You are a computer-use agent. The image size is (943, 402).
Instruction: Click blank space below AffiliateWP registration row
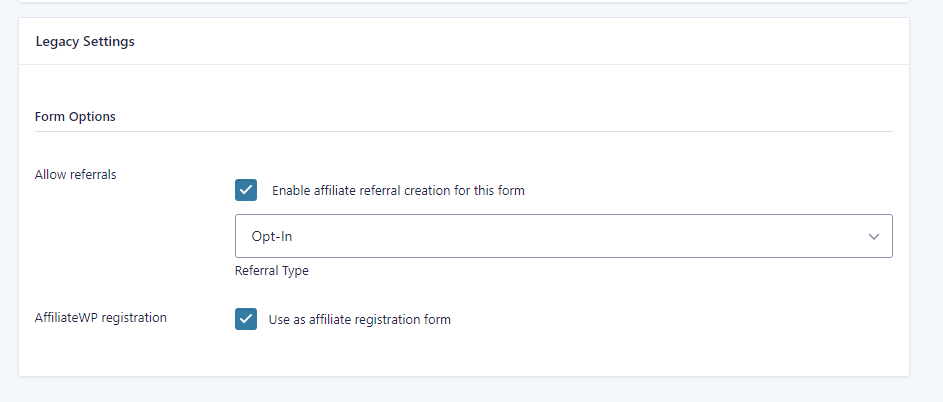tap(464, 354)
